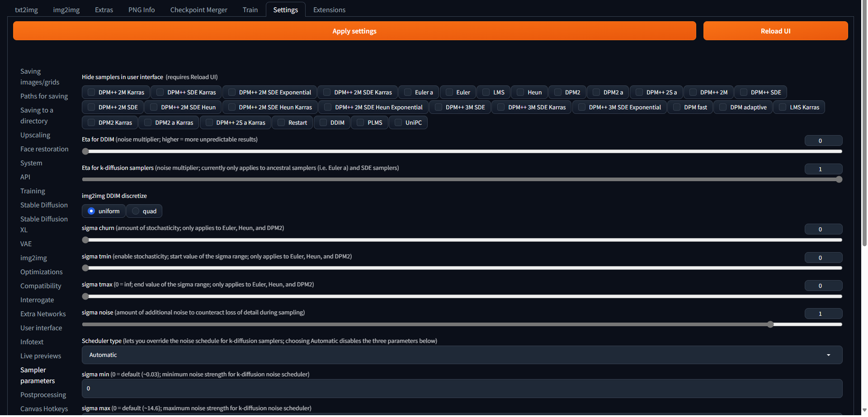Click the Reload UI button
The width and height of the screenshot is (868, 417).
click(x=775, y=31)
